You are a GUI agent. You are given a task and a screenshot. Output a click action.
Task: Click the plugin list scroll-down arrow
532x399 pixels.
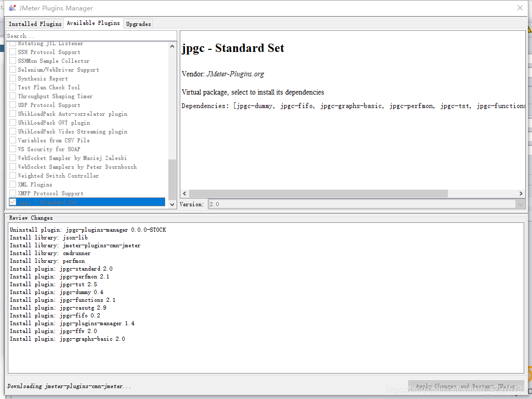pyautogui.click(x=172, y=204)
